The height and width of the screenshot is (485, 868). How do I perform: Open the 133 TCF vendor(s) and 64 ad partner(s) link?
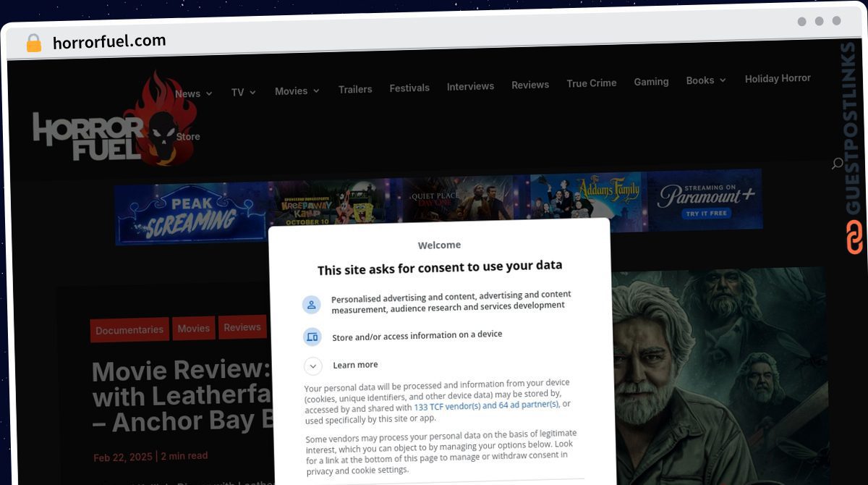tap(486, 405)
